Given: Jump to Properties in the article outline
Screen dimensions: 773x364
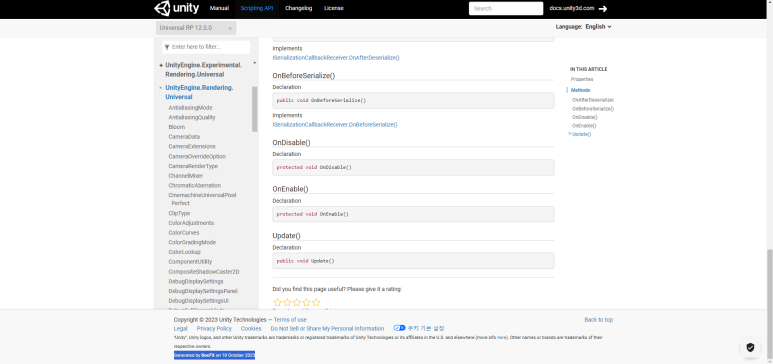Looking at the screenshot, I should (582, 79).
